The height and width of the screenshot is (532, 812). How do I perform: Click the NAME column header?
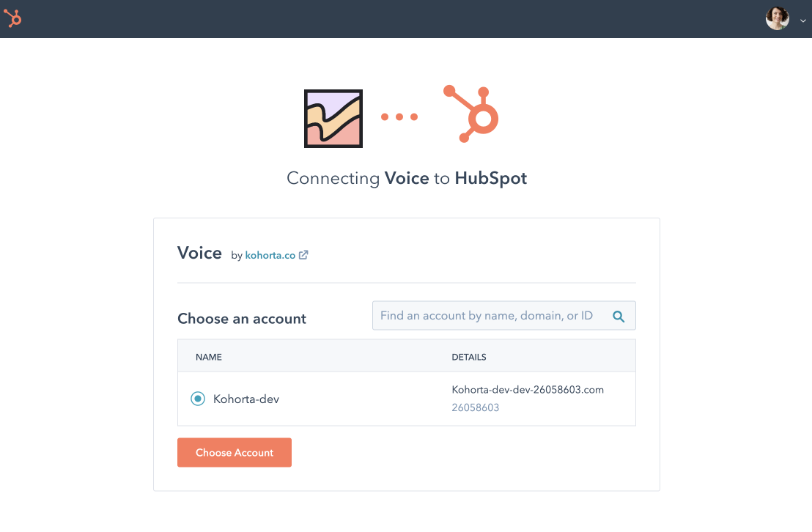(x=209, y=357)
